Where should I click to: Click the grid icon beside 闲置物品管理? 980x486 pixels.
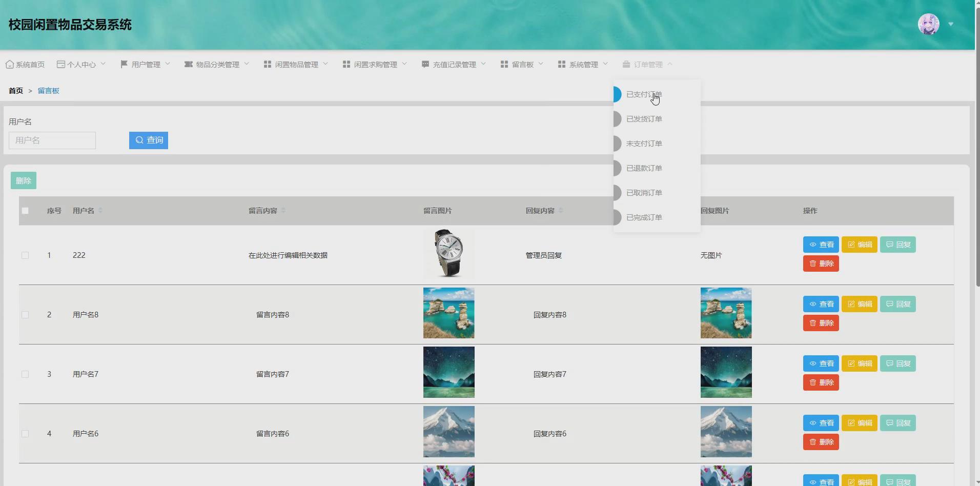tap(268, 64)
